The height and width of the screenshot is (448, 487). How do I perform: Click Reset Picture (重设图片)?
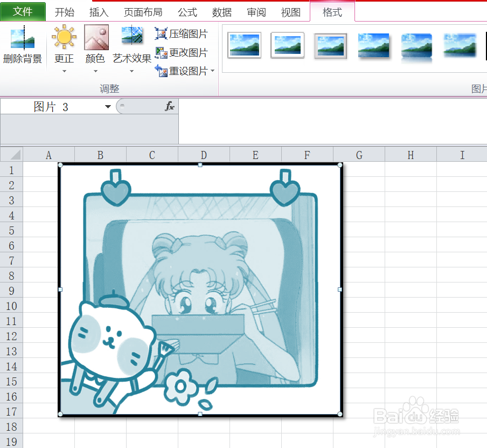tap(182, 71)
